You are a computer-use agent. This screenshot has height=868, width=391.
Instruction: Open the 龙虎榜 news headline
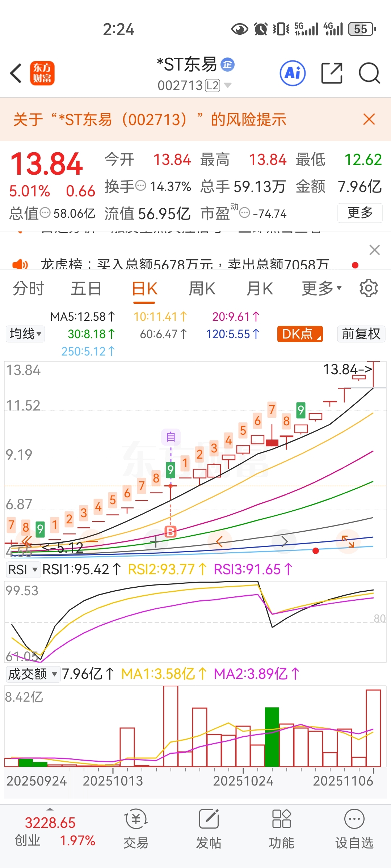[x=190, y=264]
